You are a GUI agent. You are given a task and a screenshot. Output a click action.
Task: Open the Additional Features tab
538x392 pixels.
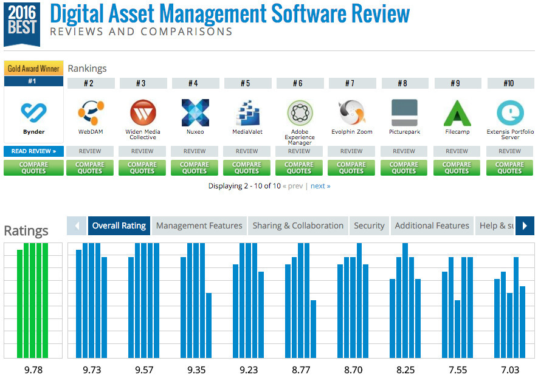(x=432, y=225)
